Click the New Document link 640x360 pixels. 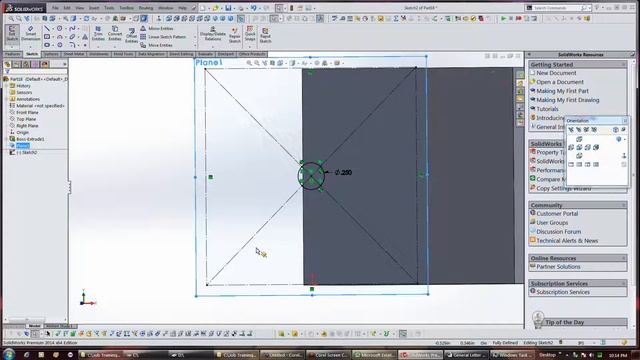pos(556,73)
